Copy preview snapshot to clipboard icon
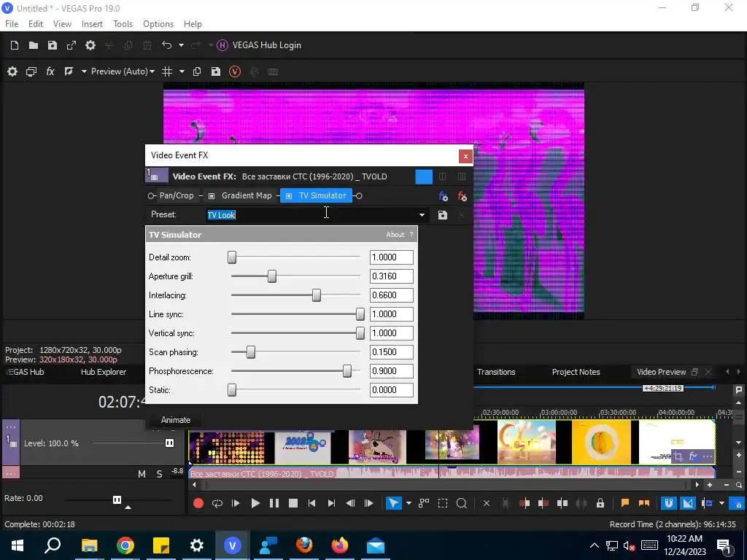747x560 pixels. 197,71
